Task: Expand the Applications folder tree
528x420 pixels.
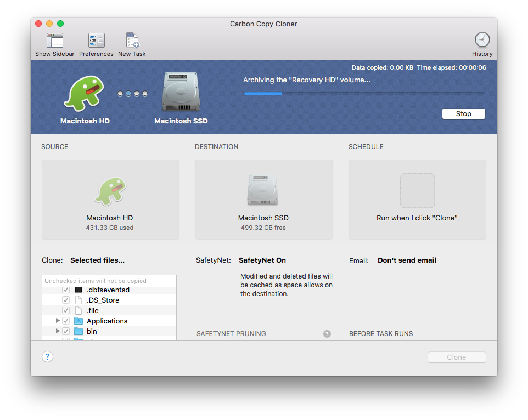Action: pos(58,321)
